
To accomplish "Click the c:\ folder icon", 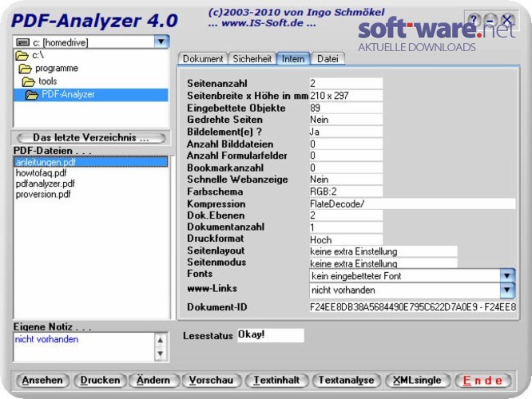I will (x=22, y=55).
